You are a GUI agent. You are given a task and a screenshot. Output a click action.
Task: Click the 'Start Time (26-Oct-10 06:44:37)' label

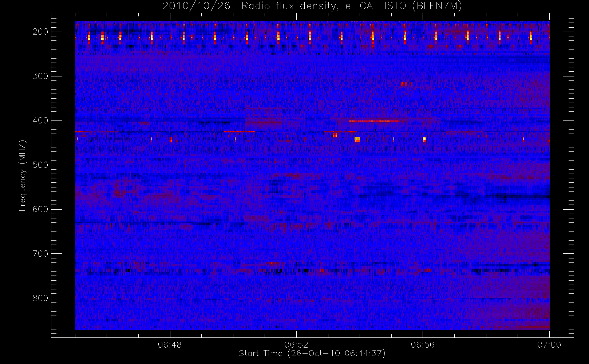click(x=312, y=353)
